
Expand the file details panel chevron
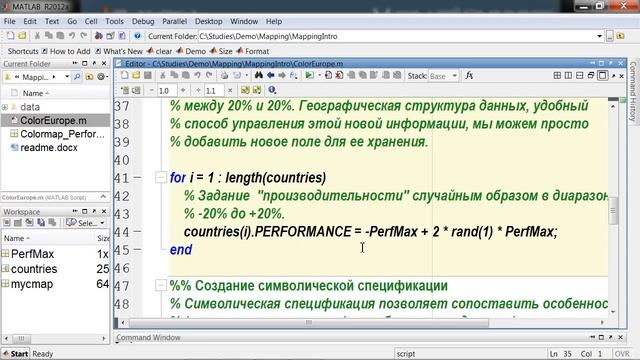(103, 197)
